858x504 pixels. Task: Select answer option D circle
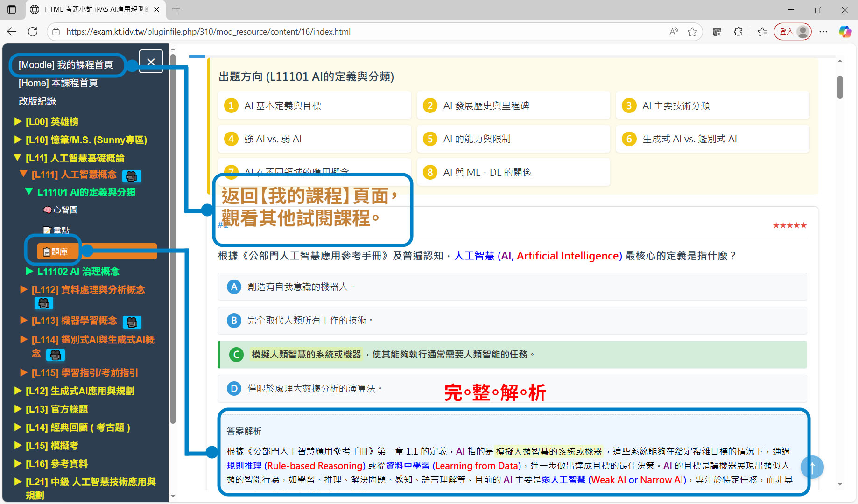(x=234, y=389)
